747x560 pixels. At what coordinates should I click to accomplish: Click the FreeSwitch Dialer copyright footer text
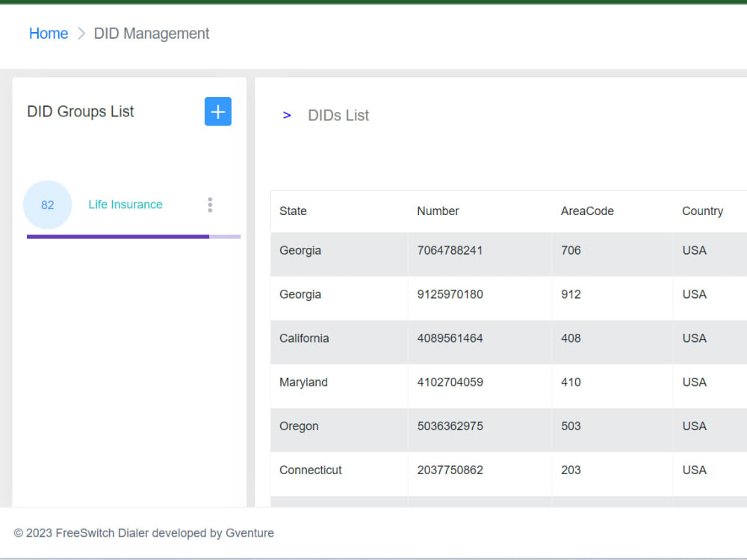tap(144, 533)
